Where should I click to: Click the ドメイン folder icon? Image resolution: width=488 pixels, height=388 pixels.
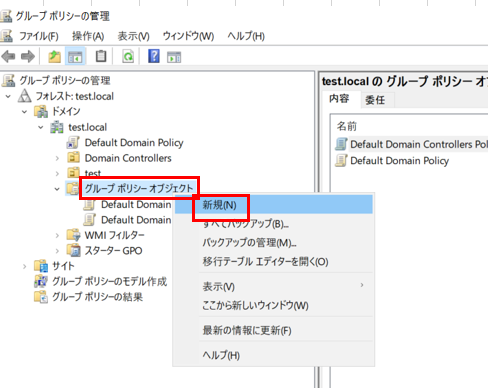point(41,112)
